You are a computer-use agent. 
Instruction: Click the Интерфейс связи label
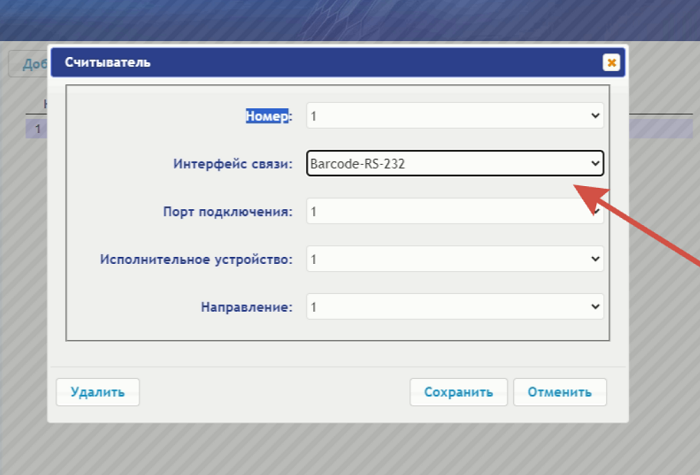coord(233,164)
